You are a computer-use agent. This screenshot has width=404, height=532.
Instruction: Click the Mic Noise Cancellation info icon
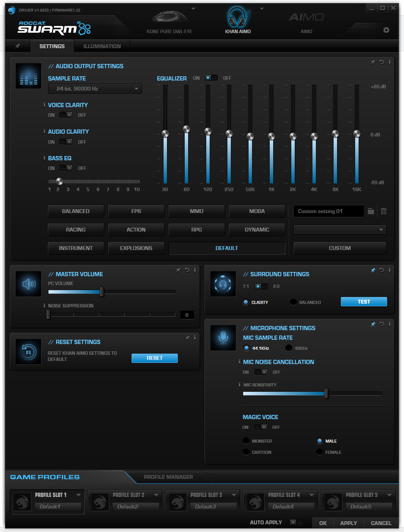click(x=239, y=361)
